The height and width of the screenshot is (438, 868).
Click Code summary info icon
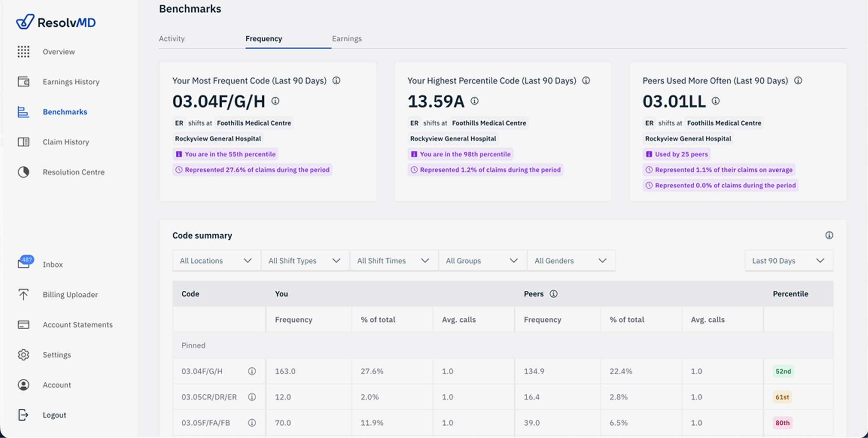(829, 235)
